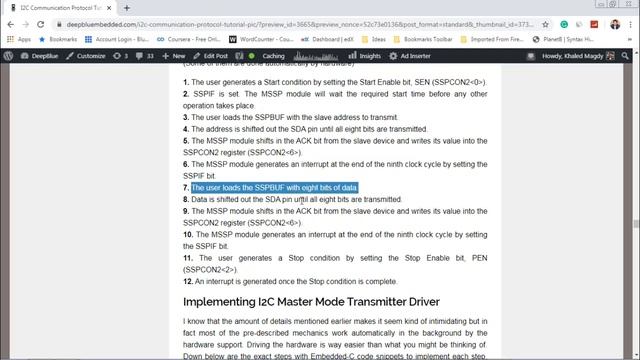Expand the Imported From Firefox folder
Viewport: 640px width, 360px height.
click(492, 39)
